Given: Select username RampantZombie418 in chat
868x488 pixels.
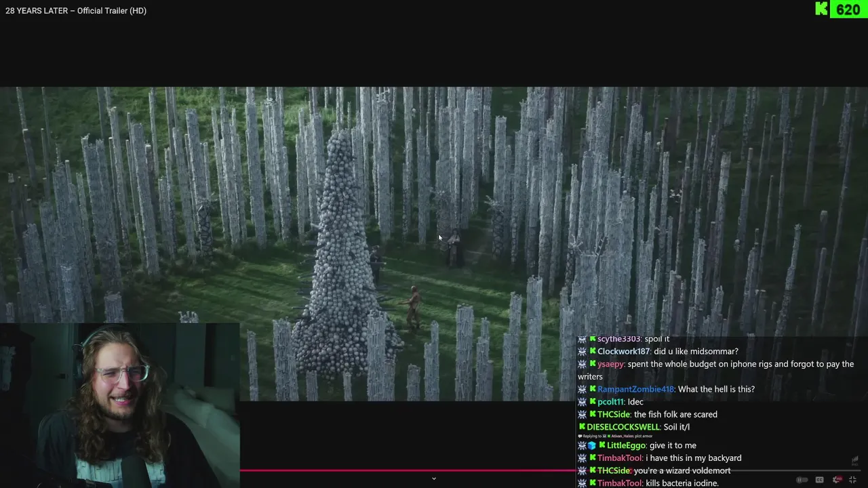Looking at the screenshot, I should tap(635, 389).
